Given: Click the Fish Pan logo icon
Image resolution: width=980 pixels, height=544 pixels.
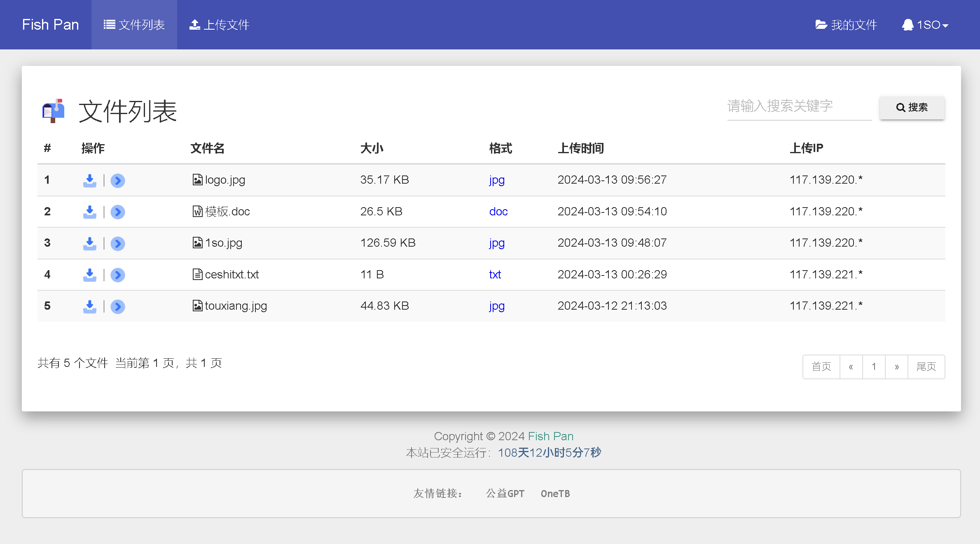Looking at the screenshot, I should click(53, 109).
